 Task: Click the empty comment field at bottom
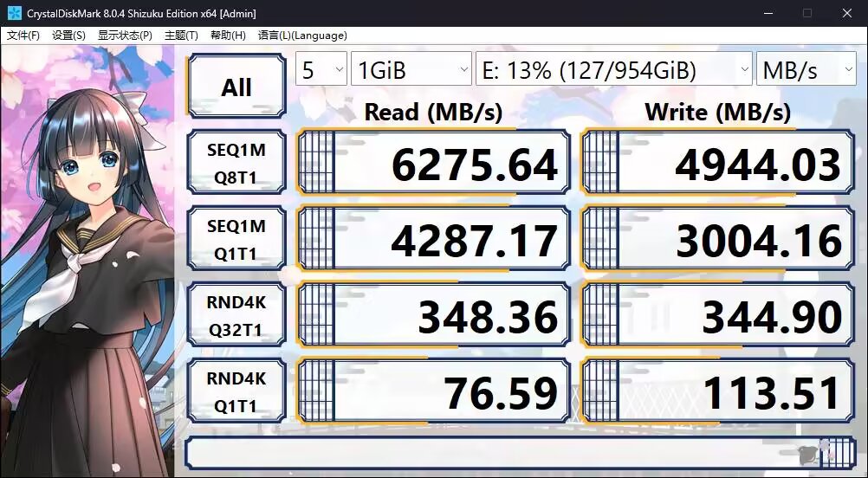click(521, 453)
